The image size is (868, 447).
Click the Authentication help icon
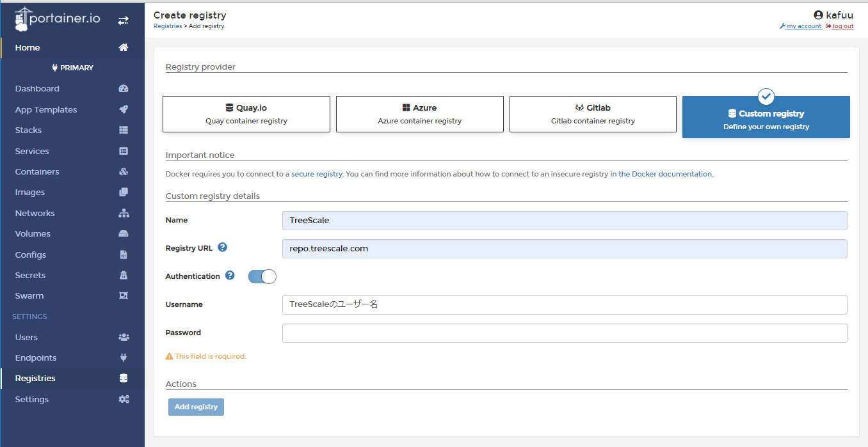(230, 276)
